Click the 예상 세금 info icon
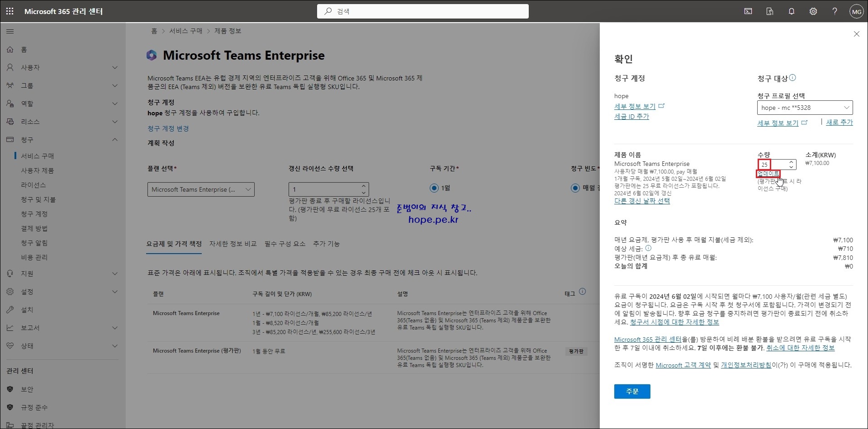This screenshot has width=868, height=429. pos(648,248)
